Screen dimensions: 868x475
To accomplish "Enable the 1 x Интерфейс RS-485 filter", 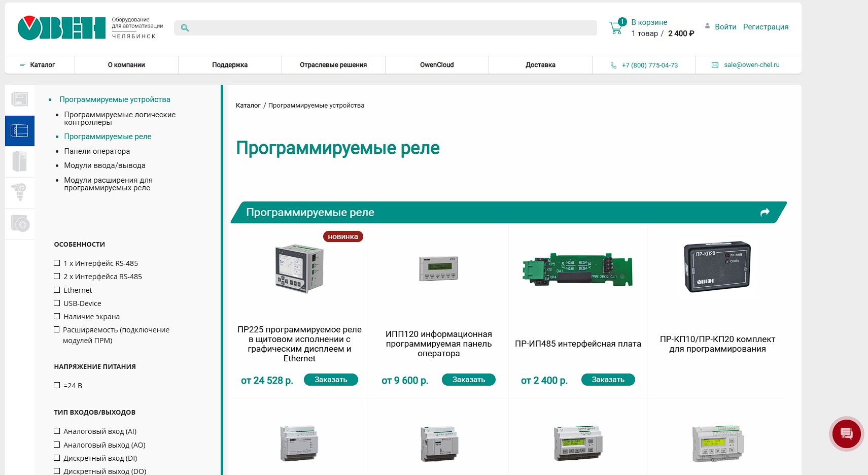I will [x=57, y=263].
